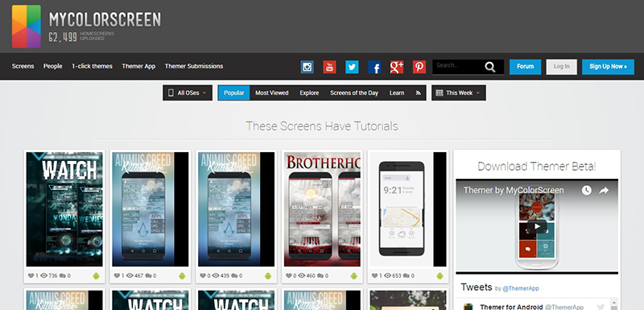Click the These Screens Have Tutorials heading
Screen dimensions: 644x310
point(322,126)
